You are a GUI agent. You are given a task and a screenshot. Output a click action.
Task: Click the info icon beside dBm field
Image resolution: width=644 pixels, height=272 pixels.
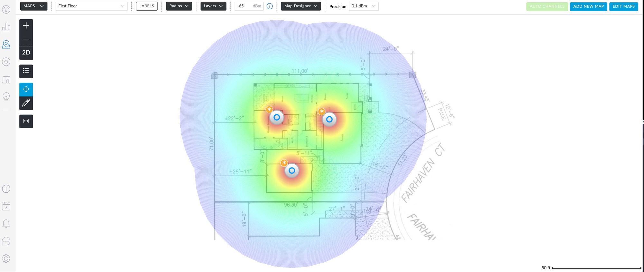[270, 6]
